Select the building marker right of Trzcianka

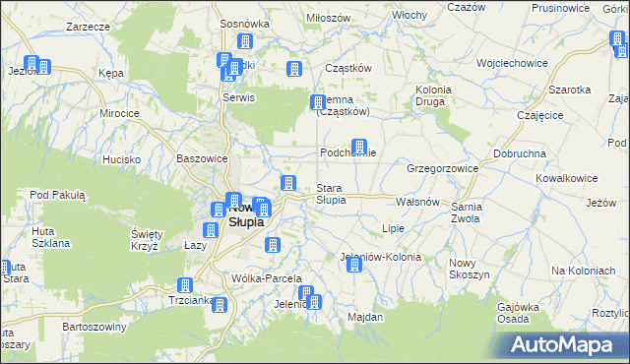(220, 305)
